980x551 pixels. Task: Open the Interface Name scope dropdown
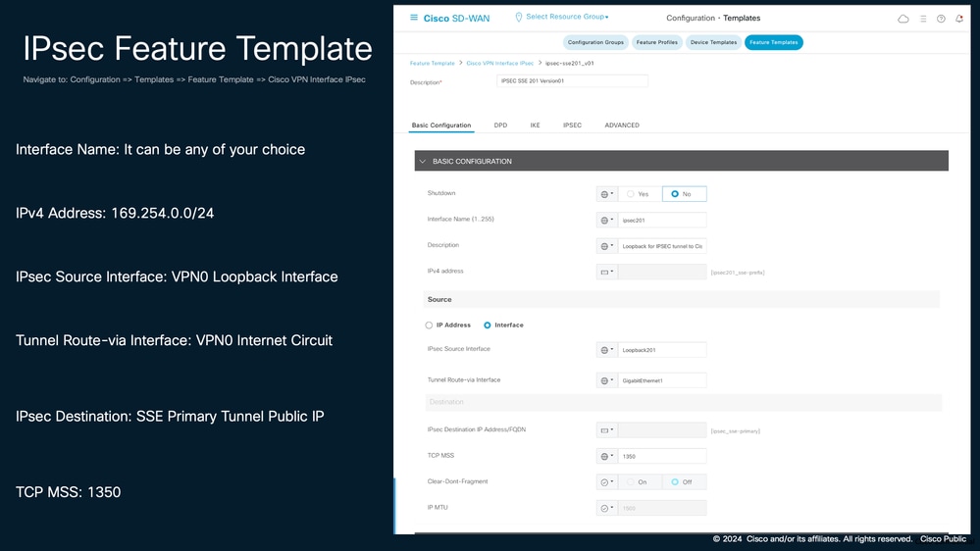607,220
